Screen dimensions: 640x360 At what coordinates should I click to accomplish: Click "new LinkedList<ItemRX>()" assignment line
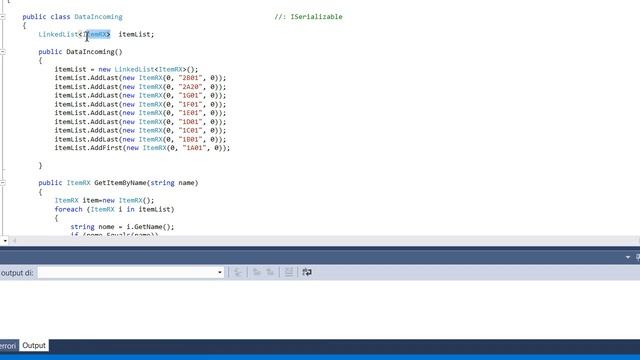tap(127, 69)
